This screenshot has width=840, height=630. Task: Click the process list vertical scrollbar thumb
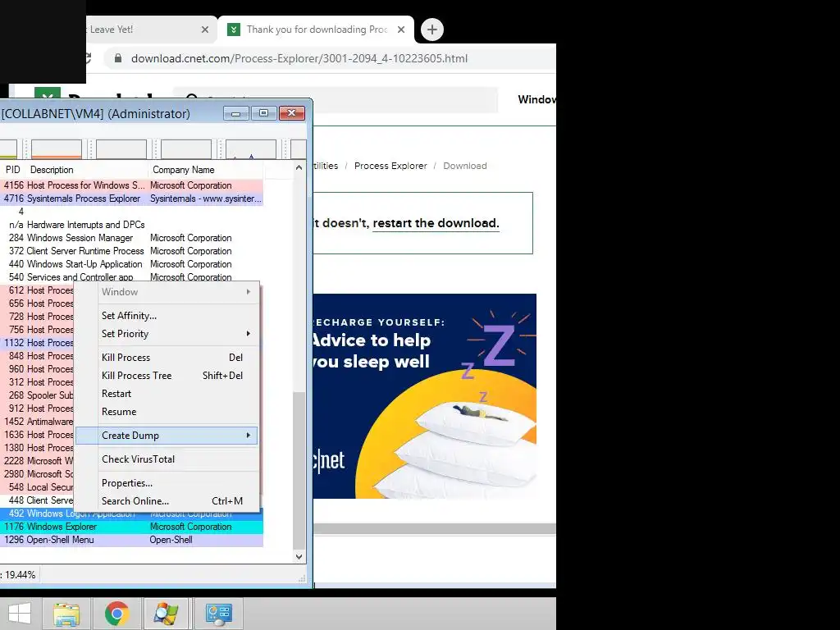click(299, 470)
